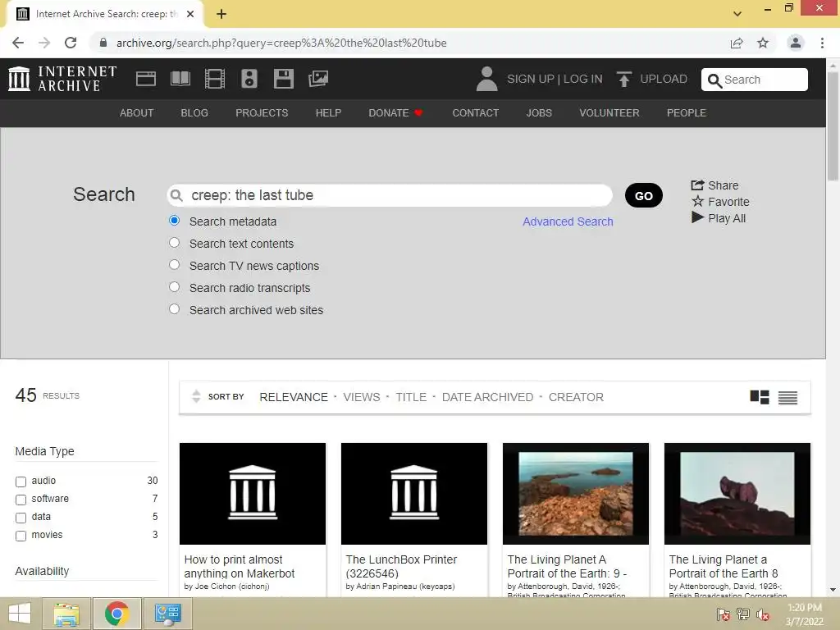
Task: Open The LunchBox Printer result thumbnail
Action: click(x=414, y=493)
